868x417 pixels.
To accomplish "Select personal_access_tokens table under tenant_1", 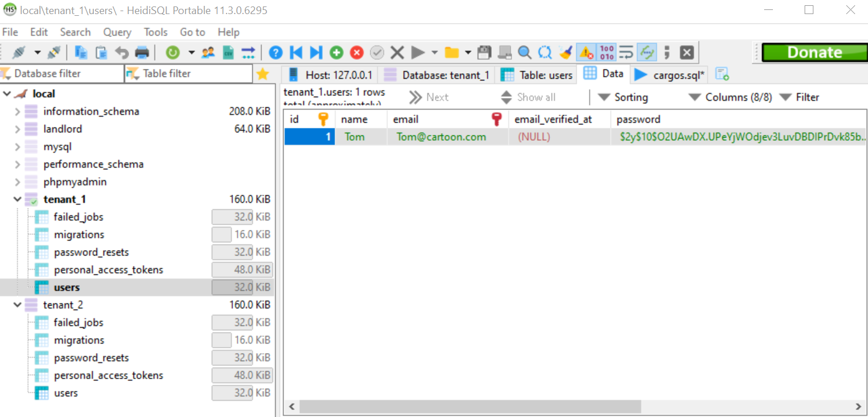I will (109, 270).
